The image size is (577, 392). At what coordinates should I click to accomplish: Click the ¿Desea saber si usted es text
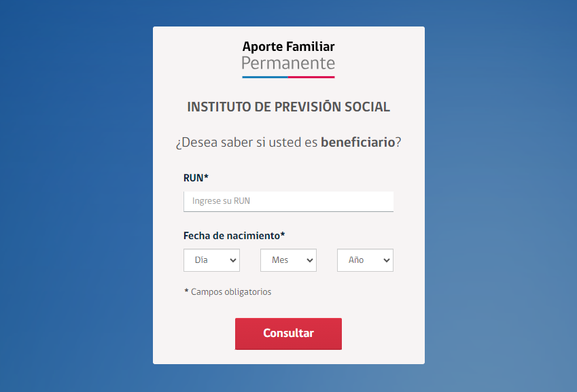(247, 143)
